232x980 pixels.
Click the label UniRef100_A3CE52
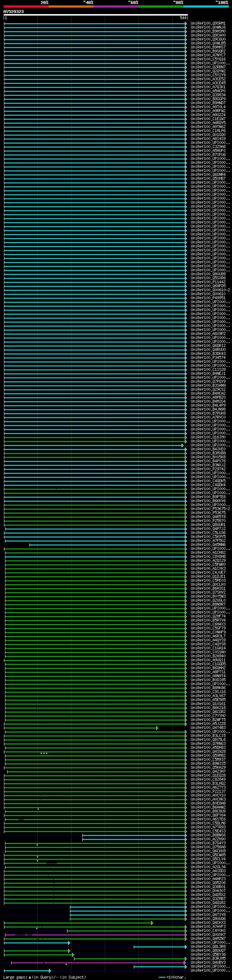(x=208, y=79)
